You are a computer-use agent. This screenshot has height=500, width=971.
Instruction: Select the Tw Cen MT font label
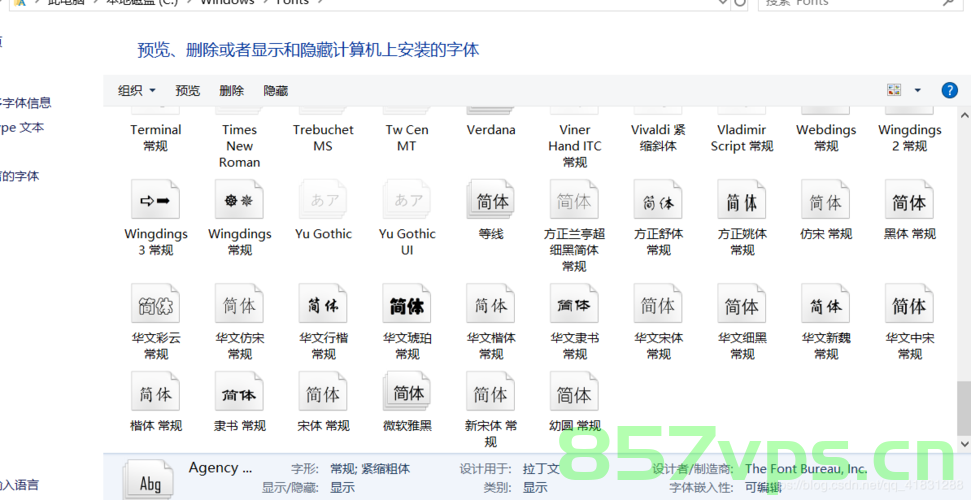[x=407, y=138]
